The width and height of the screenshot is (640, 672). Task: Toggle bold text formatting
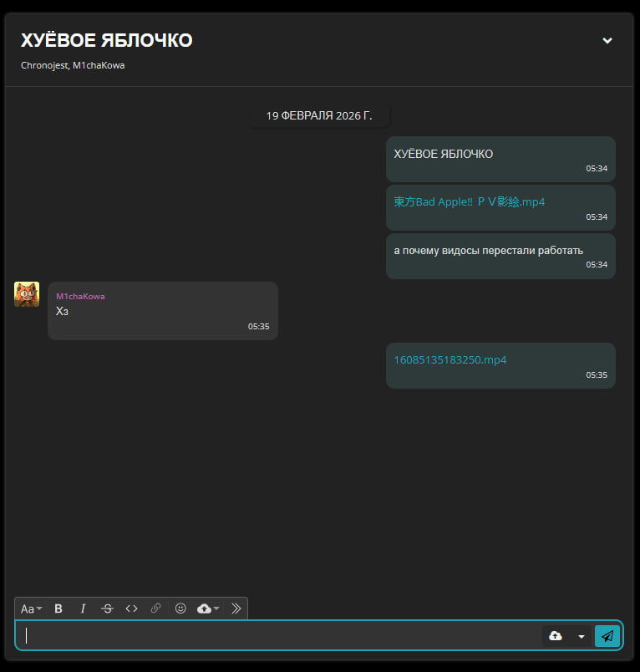tap(58, 608)
